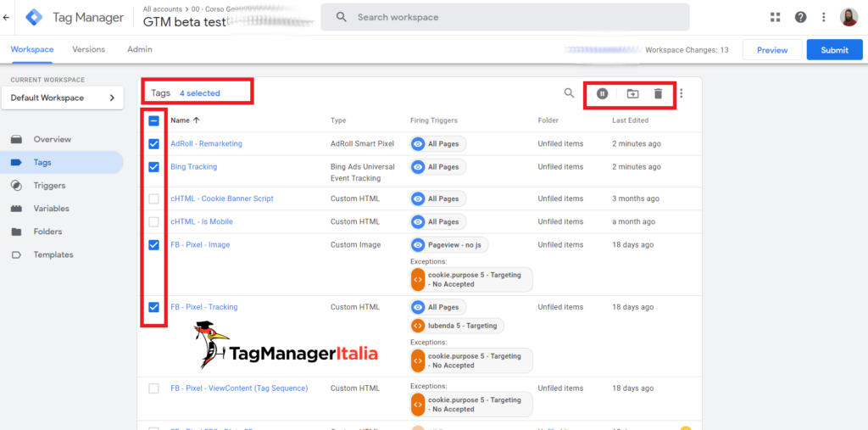Click the Type column header
Image resolution: width=868 pixels, height=430 pixels.
click(x=339, y=120)
